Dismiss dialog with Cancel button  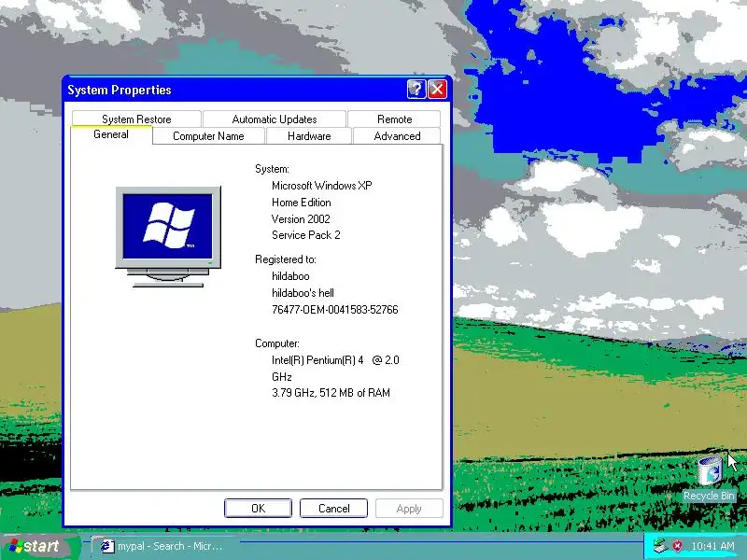point(333,508)
